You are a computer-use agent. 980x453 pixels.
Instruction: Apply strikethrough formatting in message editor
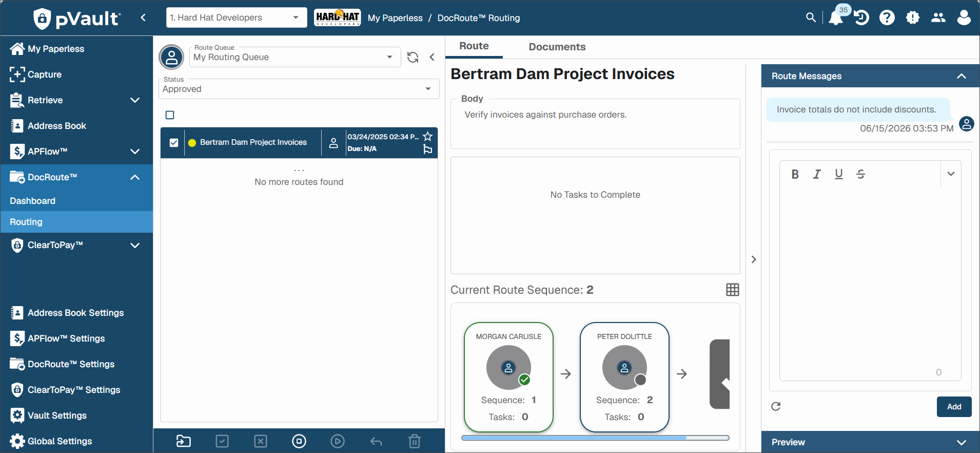click(x=861, y=174)
